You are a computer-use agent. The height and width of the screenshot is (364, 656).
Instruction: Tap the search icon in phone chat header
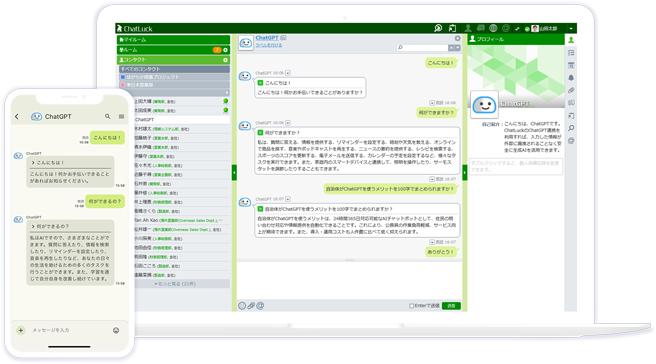[x=108, y=117]
